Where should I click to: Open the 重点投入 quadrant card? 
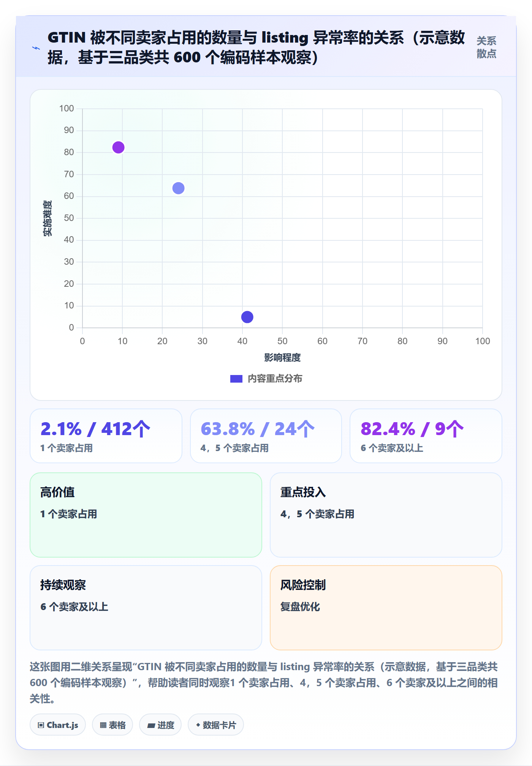(386, 515)
